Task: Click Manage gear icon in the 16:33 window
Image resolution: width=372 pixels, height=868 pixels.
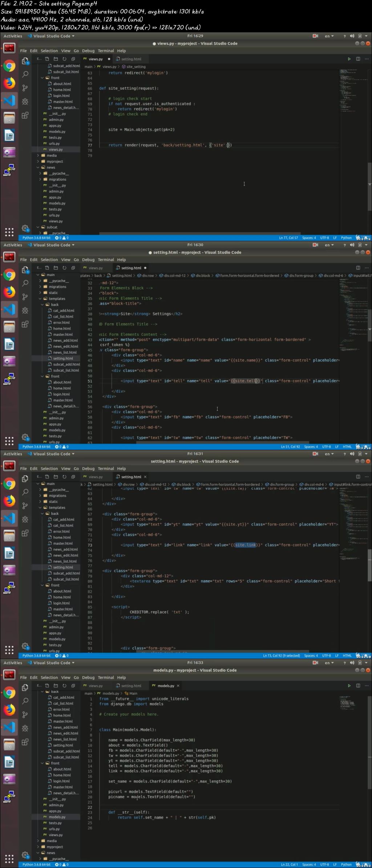Action: point(25,855)
